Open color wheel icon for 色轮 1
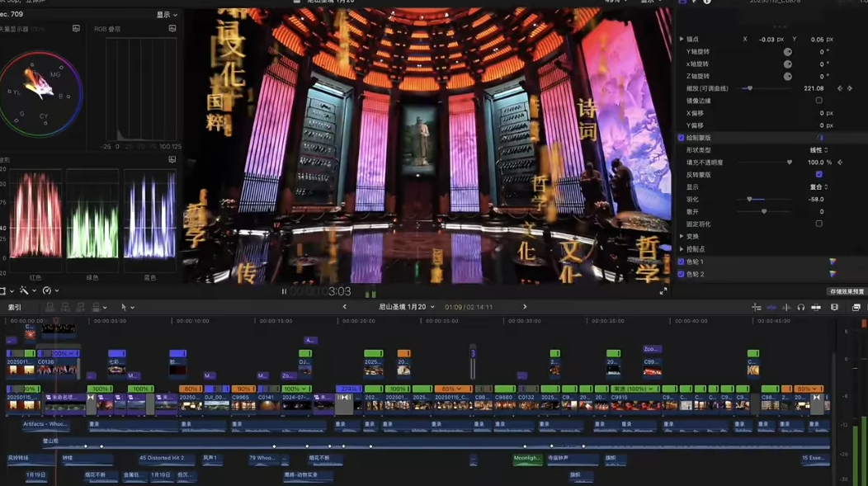Screen dimensions: 868x486 [x=832, y=262]
